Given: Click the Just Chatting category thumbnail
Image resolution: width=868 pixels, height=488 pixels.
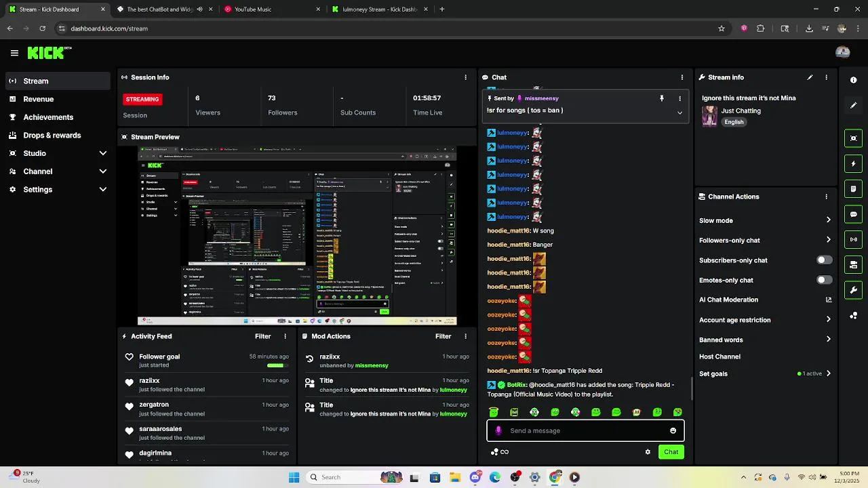Looking at the screenshot, I should tap(709, 116).
